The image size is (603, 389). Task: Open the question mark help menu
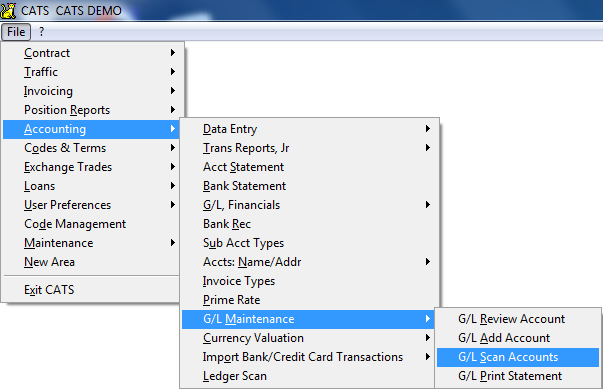click(x=42, y=32)
